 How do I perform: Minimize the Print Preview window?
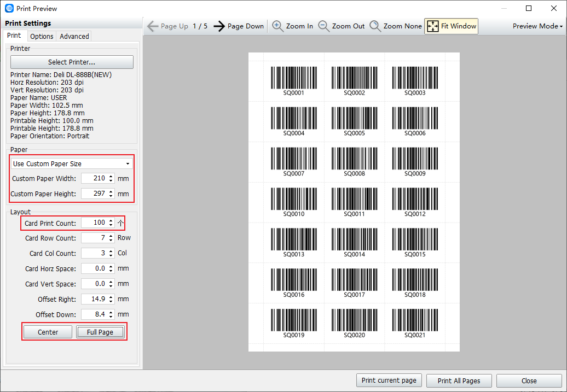tap(504, 8)
